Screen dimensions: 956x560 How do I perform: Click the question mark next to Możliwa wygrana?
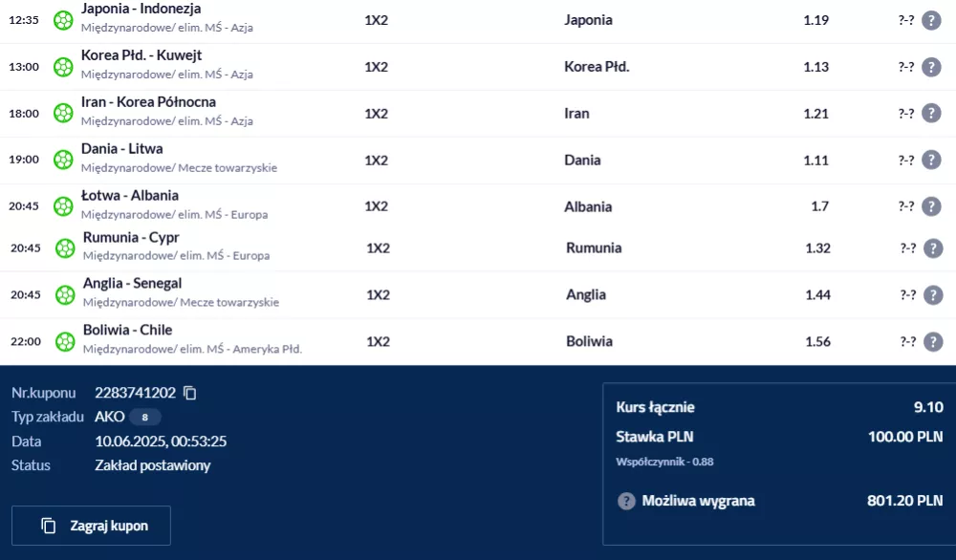tap(626, 501)
